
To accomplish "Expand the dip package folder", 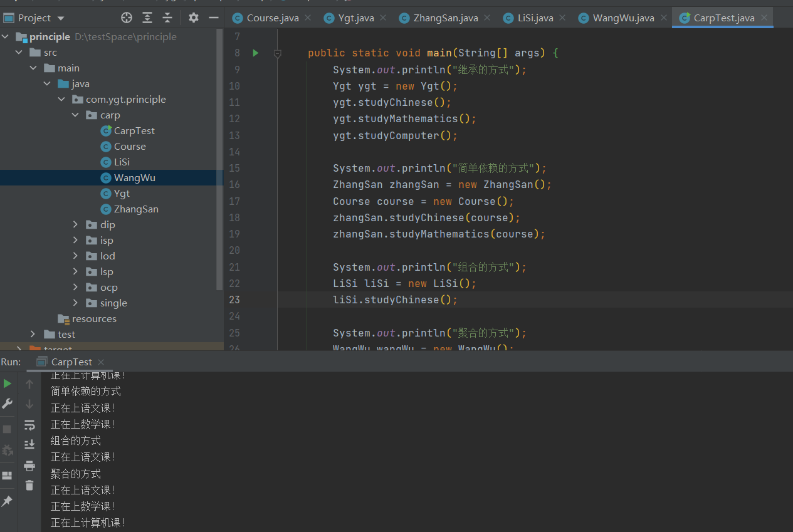I will pyautogui.click(x=75, y=224).
